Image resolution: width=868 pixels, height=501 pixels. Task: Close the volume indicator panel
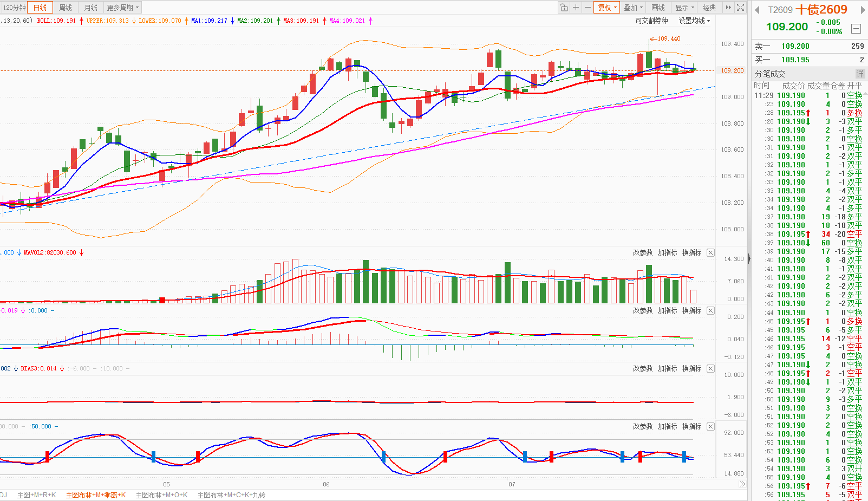710,253
